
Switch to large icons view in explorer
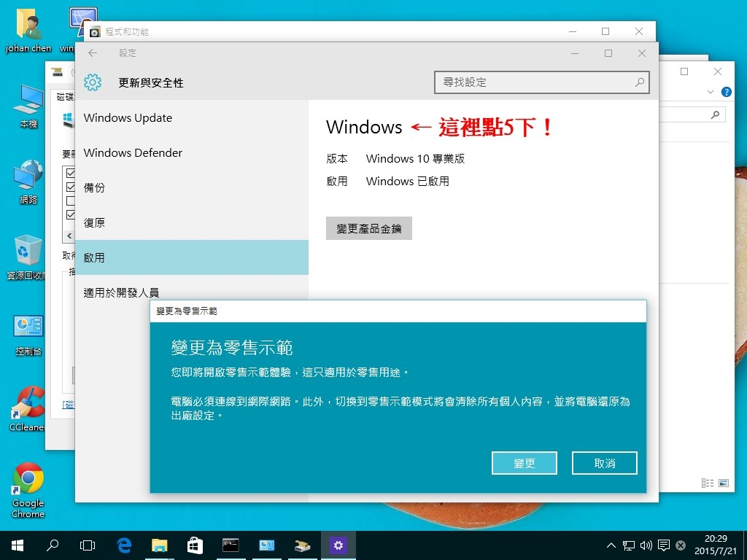click(x=723, y=483)
